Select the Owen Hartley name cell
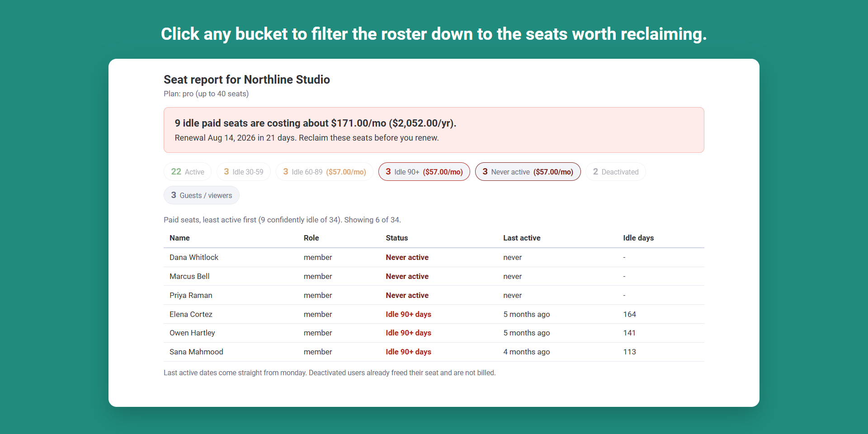 tap(192, 333)
